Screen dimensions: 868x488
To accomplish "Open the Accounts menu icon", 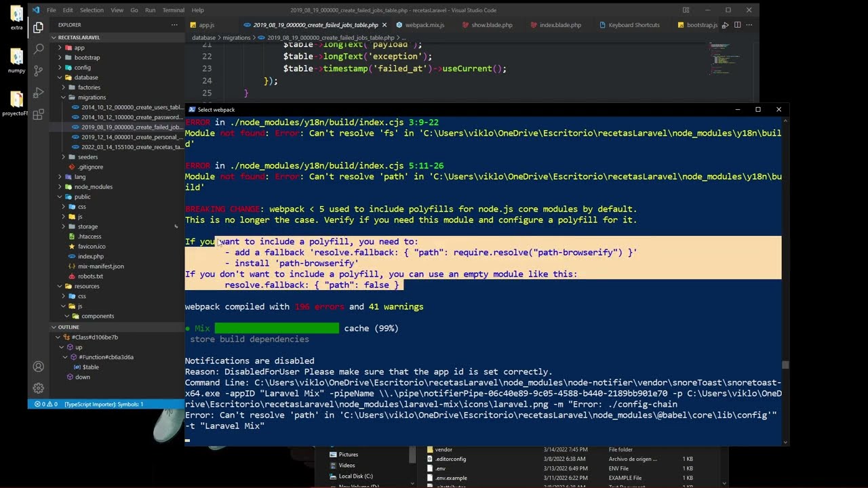I will pos(38,367).
